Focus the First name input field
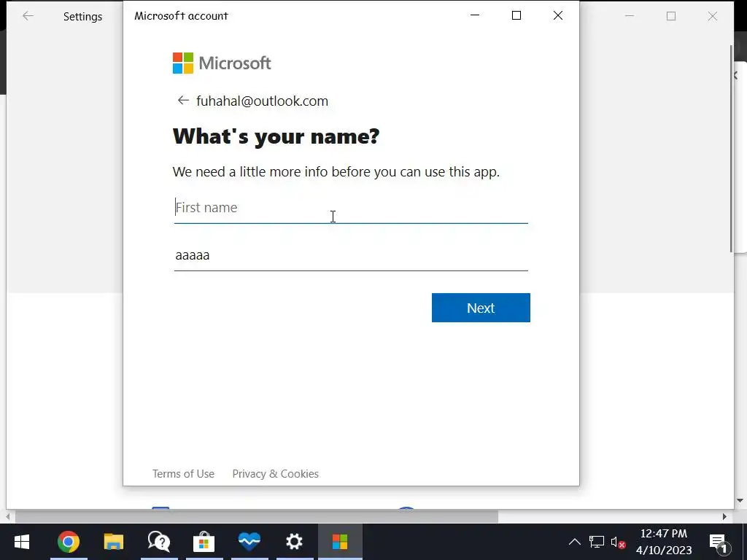The height and width of the screenshot is (560, 747). (351, 208)
